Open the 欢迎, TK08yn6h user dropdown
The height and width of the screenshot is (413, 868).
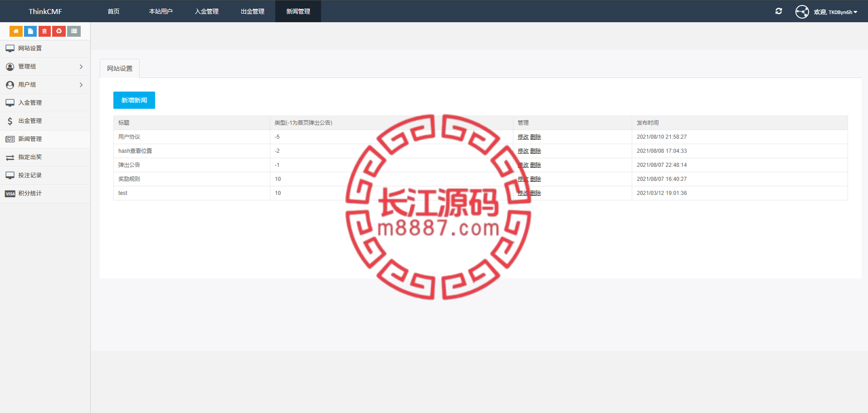coord(835,12)
